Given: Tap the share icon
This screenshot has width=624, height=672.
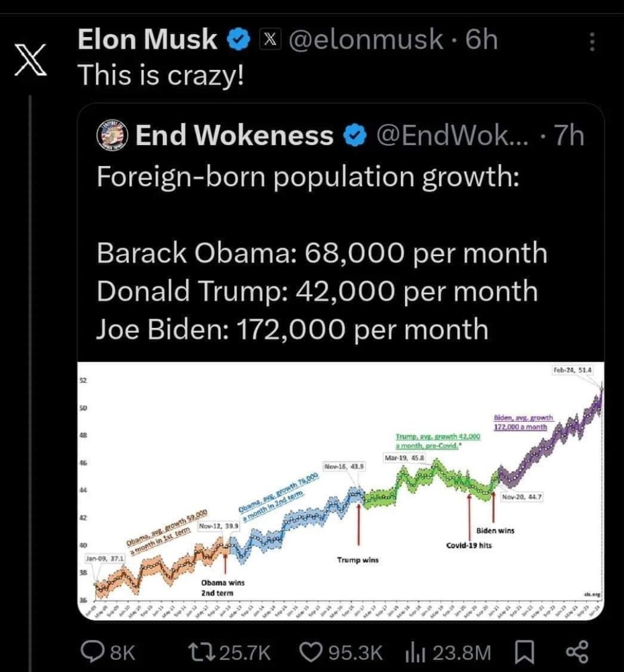Looking at the screenshot, I should point(577,652).
